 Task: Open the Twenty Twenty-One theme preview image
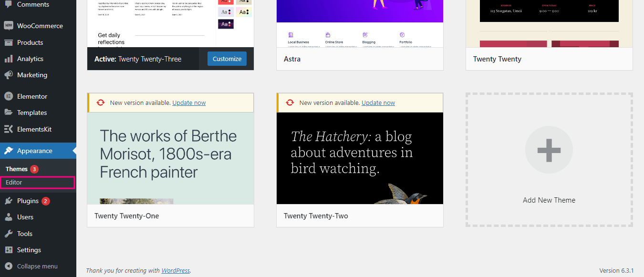(x=170, y=158)
